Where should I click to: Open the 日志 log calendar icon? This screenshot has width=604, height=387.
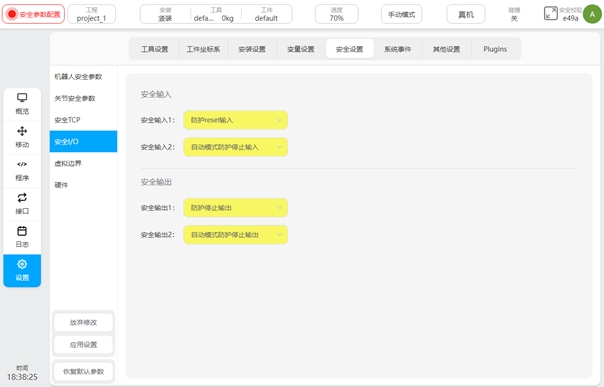tap(22, 231)
